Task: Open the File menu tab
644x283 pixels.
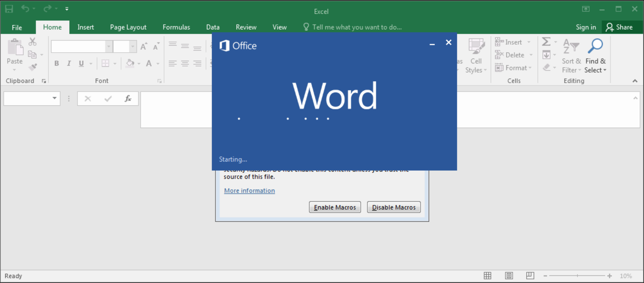Action: coord(17,27)
